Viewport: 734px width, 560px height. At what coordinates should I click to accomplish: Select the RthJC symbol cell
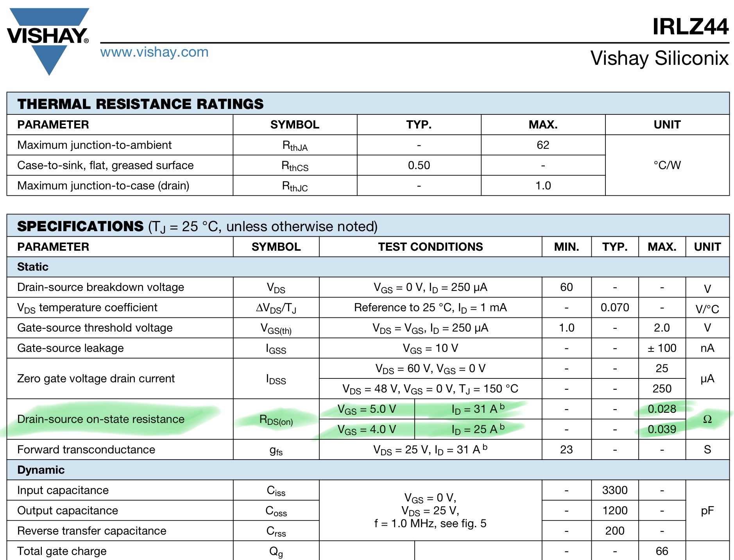295,186
